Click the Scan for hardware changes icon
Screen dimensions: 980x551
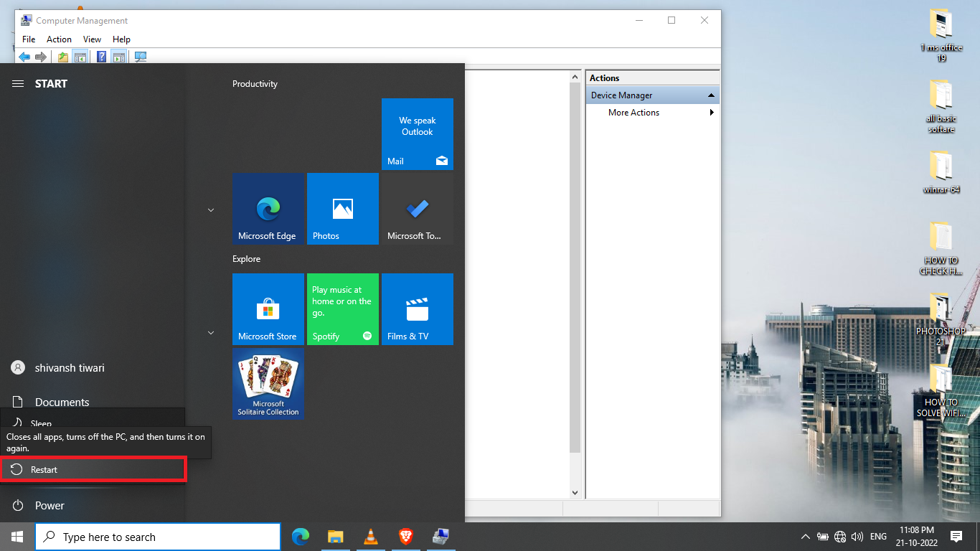[141, 57]
